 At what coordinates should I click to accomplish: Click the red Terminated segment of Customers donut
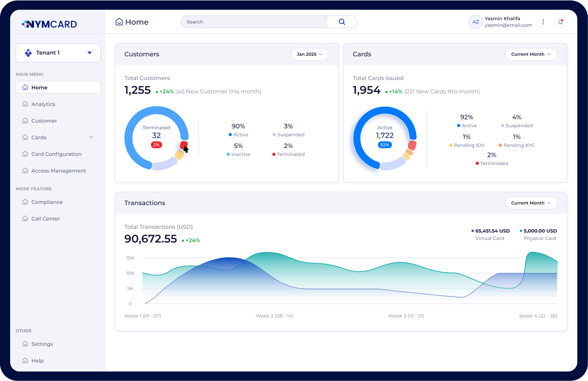coord(183,145)
